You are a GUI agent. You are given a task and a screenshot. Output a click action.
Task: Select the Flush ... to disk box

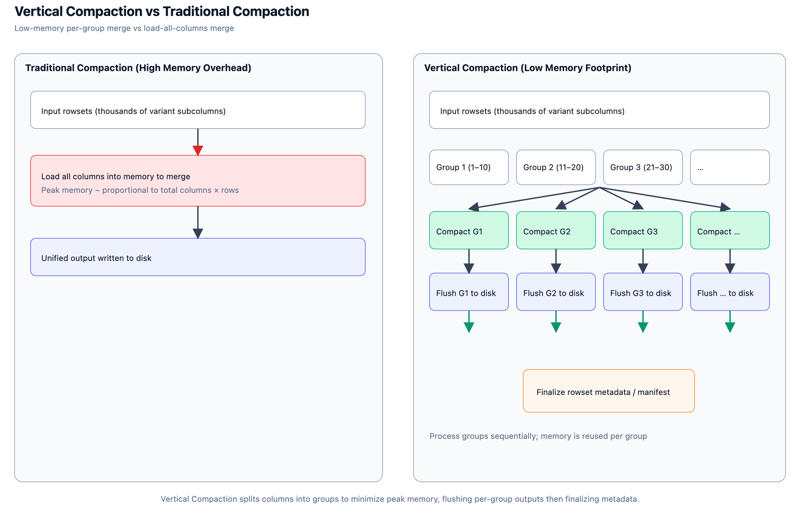(730, 292)
